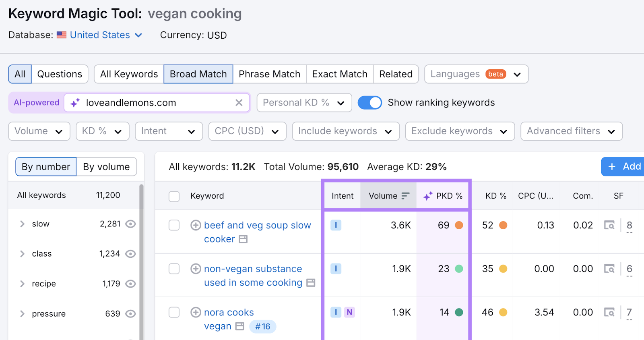Click the Add button

(622, 166)
